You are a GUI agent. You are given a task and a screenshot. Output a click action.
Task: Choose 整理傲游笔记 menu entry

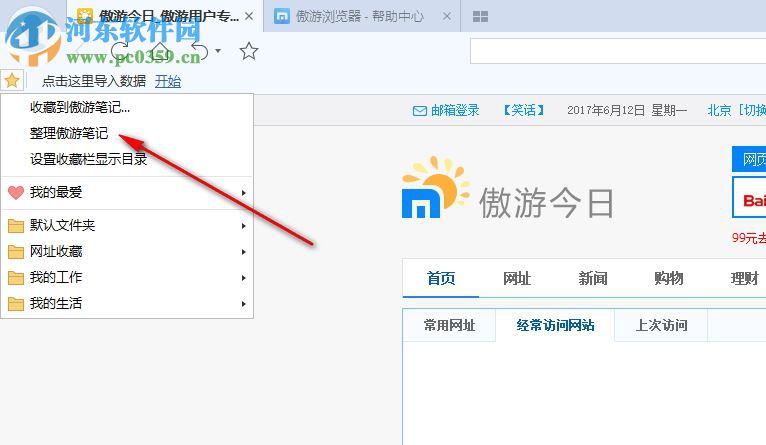[127, 133]
